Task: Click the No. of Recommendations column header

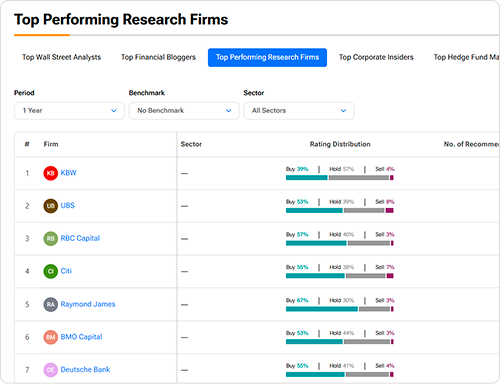Action: pyautogui.click(x=471, y=144)
